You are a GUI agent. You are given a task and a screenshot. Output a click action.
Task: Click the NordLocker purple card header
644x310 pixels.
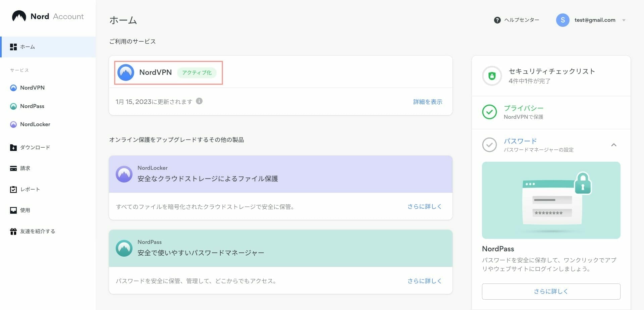[281, 174]
